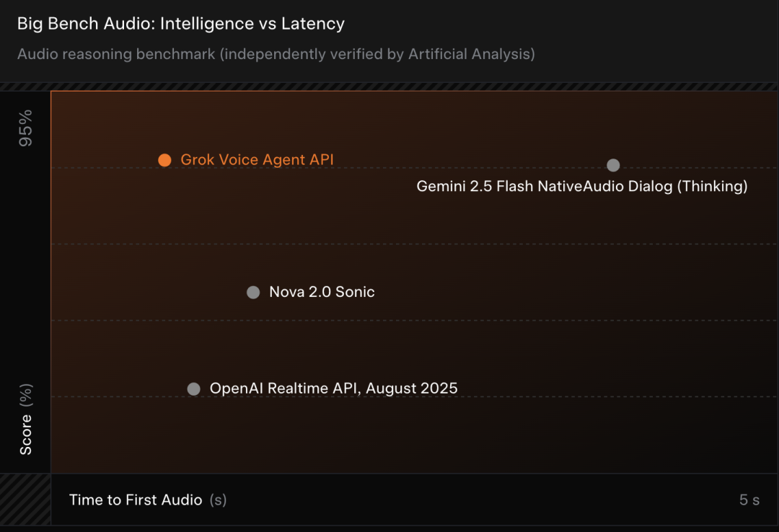This screenshot has width=779, height=532.
Task: Click the OpenAI Realtime API, August 2025 label
Action: tap(333, 389)
